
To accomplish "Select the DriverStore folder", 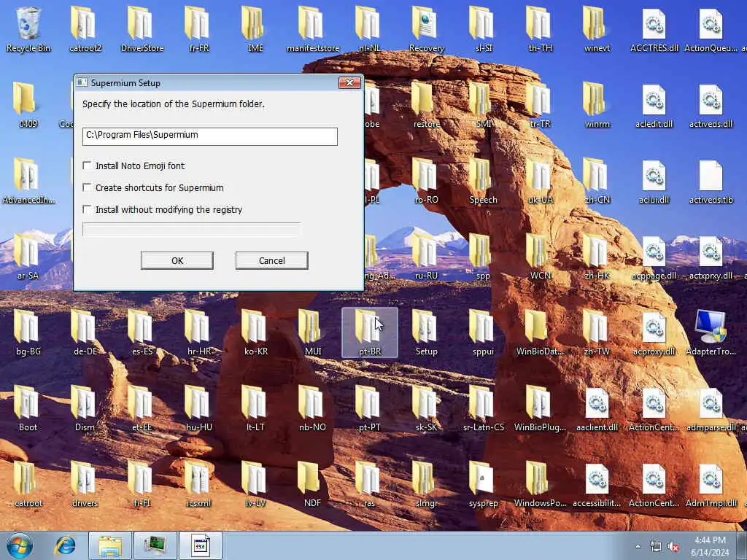I will 142,29.
